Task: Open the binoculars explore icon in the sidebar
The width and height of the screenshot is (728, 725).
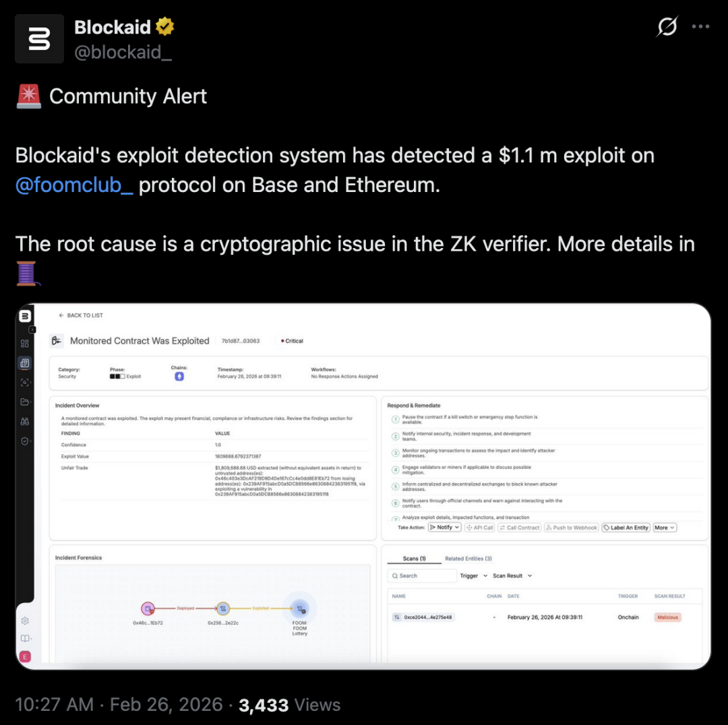Action: pos(25,420)
